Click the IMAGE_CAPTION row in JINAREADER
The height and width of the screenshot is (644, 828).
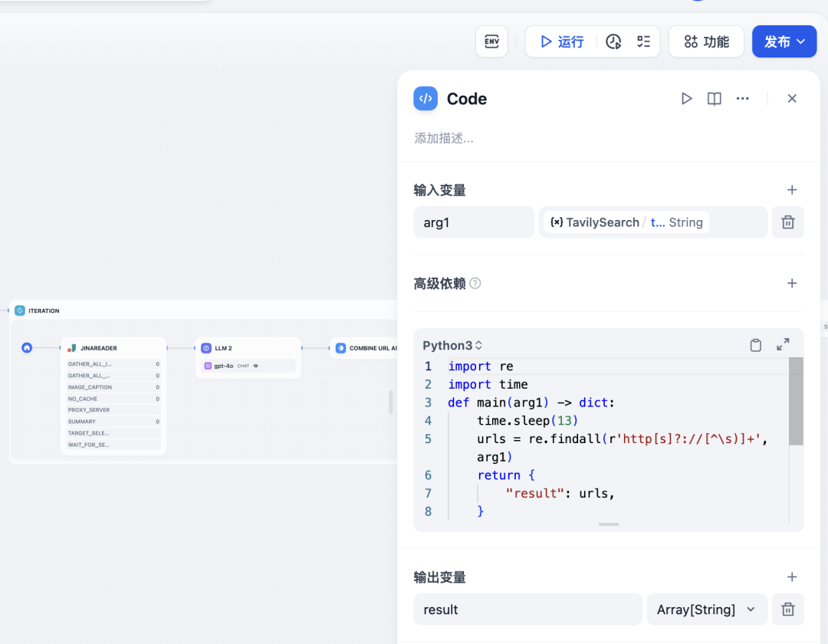tap(113, 387)
